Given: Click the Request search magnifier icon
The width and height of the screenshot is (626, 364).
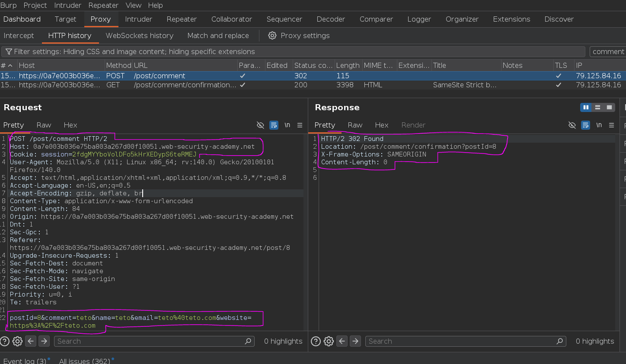Looking at the screenshot, I should 248,341.
